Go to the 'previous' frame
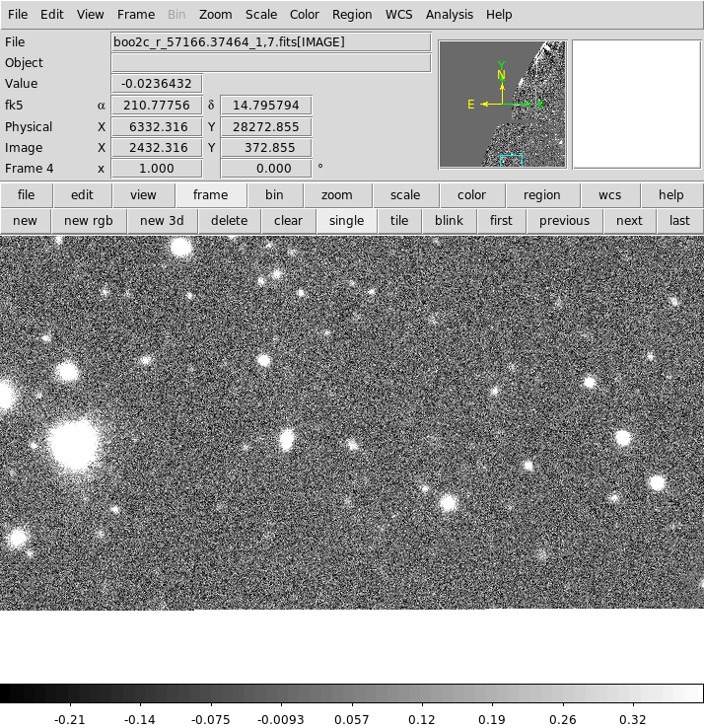This screenshot has height=728, width=704. point(564,221)
